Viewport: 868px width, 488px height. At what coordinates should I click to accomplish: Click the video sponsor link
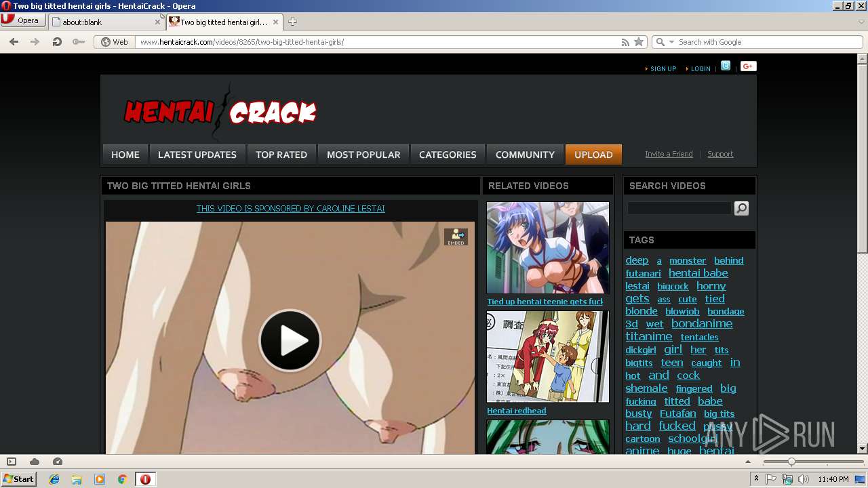coord(290,209)
